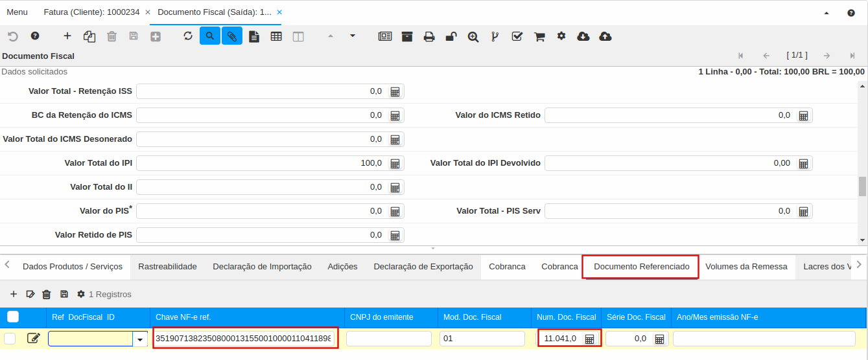The image size is (868, 360).
Task: Open the Documento Referenciado tab
Action: [x=641, y=267]
